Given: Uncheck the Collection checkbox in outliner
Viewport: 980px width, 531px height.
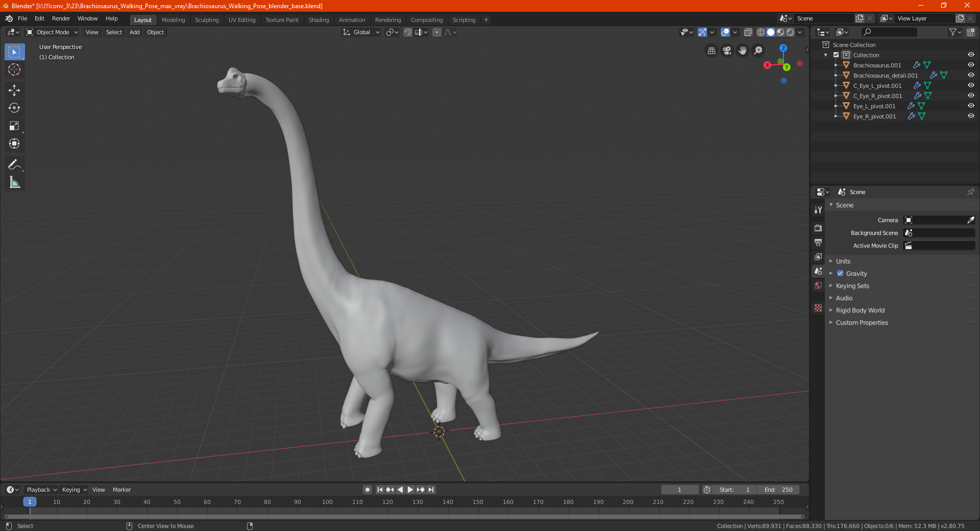Looking at the screenshot, I should 836,55.
